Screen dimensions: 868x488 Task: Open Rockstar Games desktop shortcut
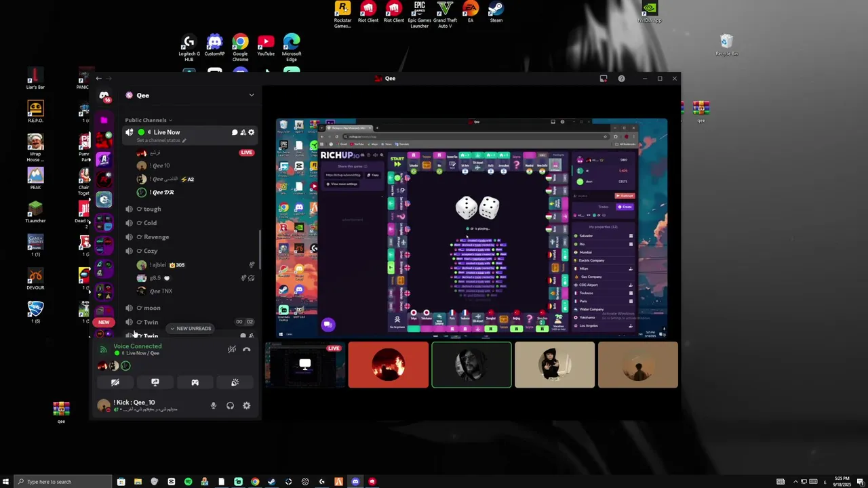tap(343, 14)
